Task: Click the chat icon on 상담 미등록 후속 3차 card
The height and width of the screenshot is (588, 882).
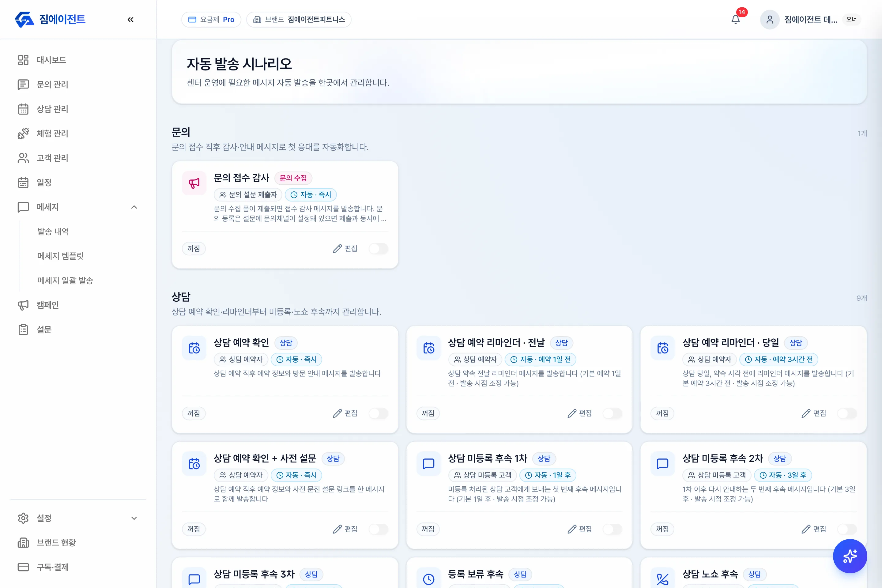Action: point(194,579)
